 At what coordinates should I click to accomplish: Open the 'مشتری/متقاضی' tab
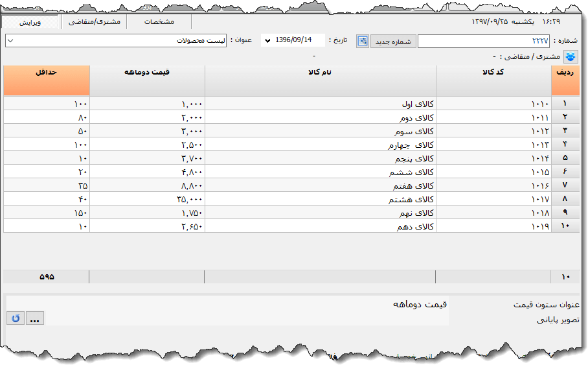(x=94, y=22)
